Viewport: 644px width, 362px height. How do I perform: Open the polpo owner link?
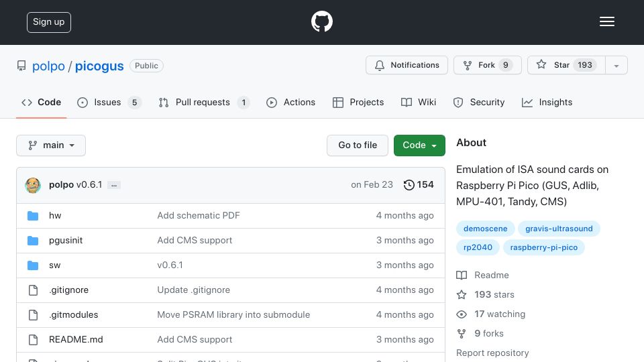[x=48, y=66]
